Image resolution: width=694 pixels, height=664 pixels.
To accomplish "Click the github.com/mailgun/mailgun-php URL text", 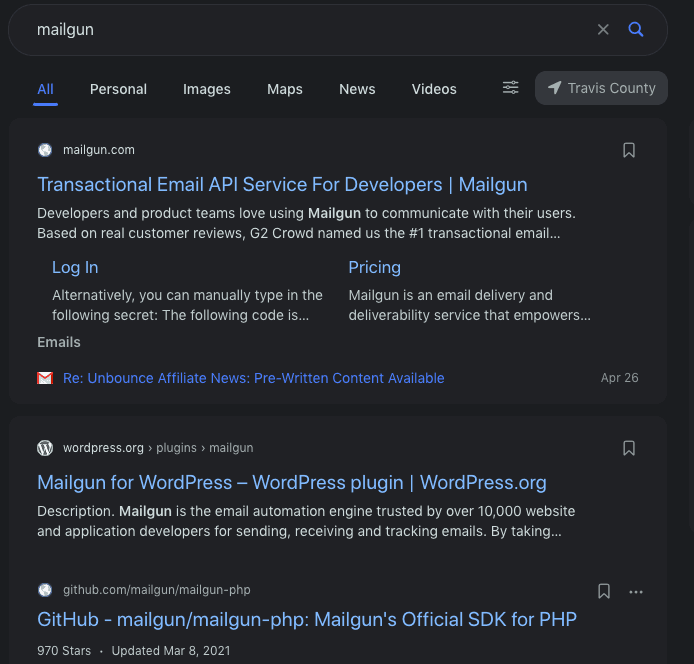I will 157,590.
